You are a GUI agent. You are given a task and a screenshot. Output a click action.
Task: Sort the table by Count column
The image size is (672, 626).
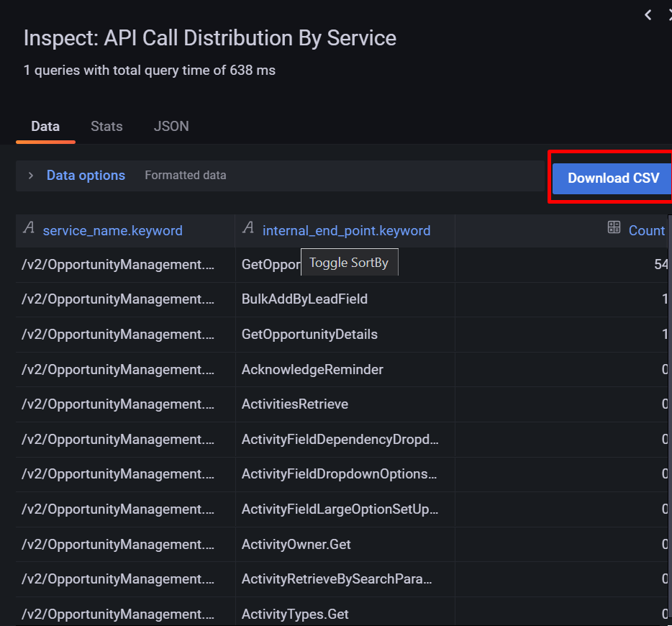tap(646, 230)
